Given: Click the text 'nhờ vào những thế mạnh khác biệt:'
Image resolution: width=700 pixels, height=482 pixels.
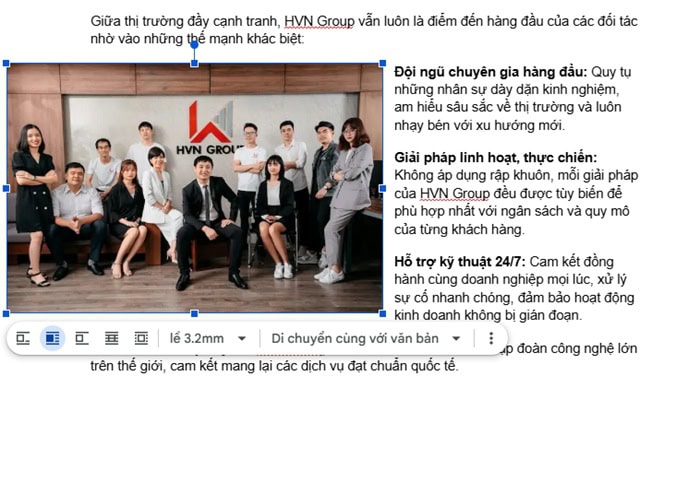Looking at the screenshot, I should pyautogui.click(x=197, y=39).
